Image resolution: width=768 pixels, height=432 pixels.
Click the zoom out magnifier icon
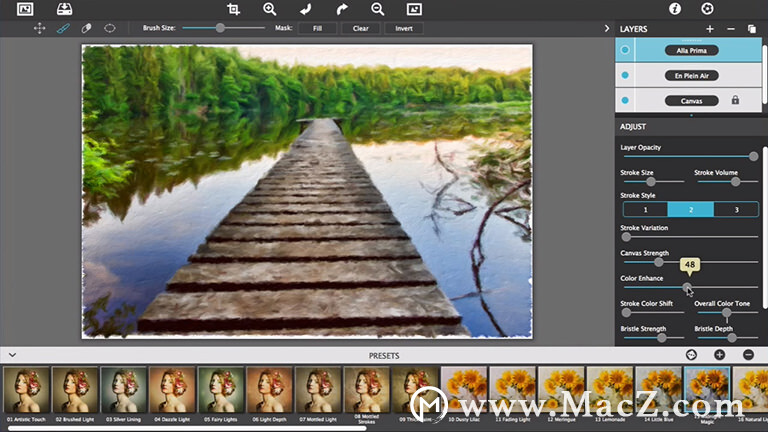[x=378, y=9]
